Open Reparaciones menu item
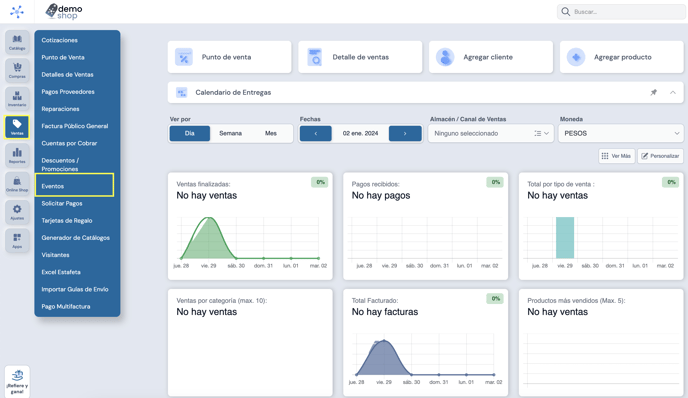688x398 pixels. point(61,109)
